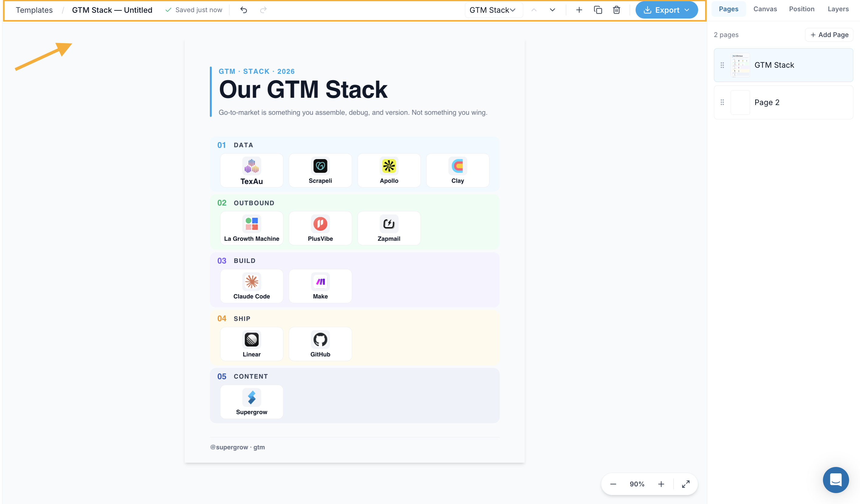
Task: Select the Our GTM Stack heading
Action: click(303, 89)
